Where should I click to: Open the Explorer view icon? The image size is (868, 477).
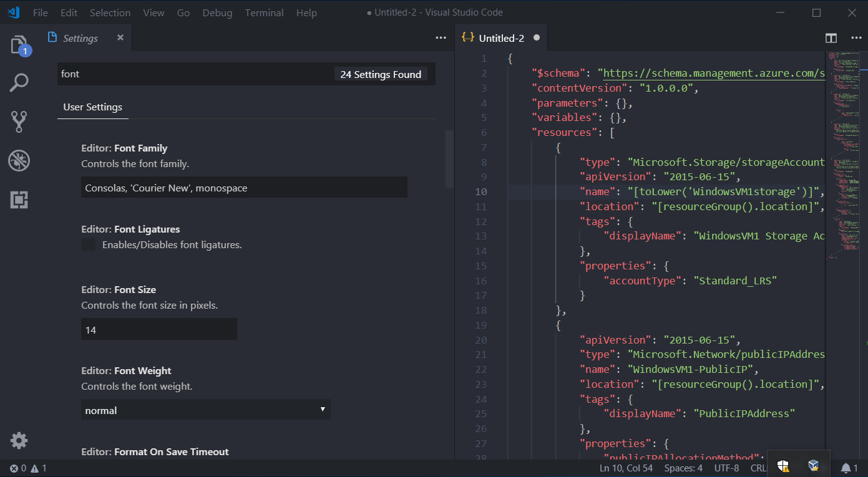coord(19,45)
